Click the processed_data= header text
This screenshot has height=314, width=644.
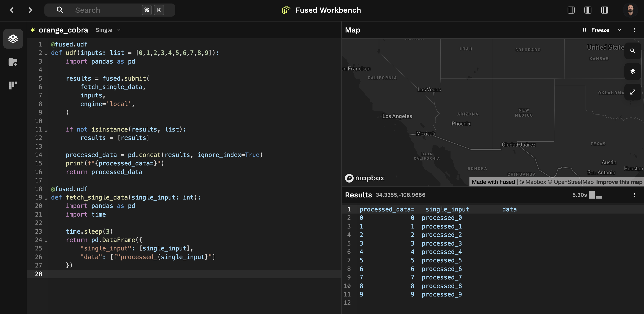(387, 209)
